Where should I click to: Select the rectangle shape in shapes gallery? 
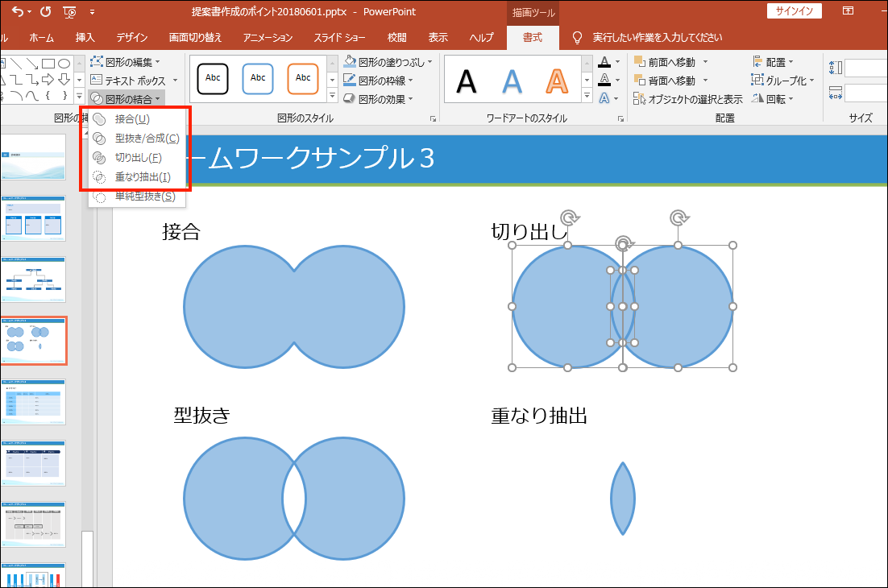[x=48, y=63]
